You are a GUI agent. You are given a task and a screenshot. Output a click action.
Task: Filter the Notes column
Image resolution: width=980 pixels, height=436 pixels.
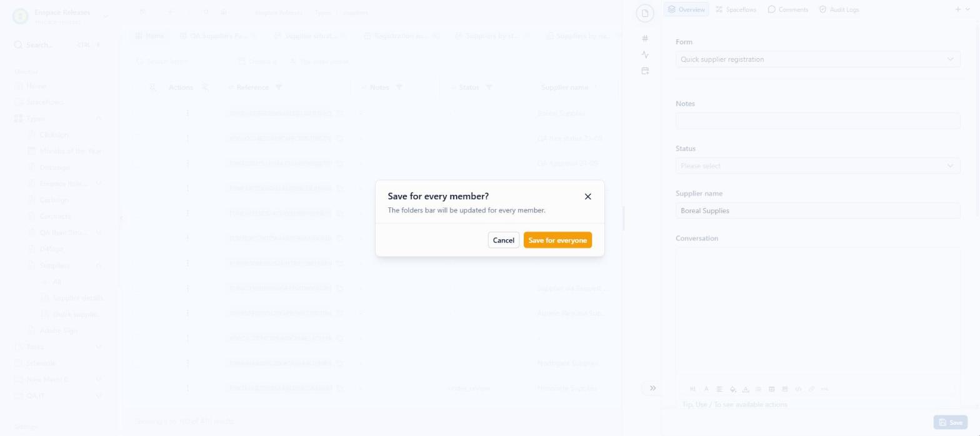pos(399,87)
